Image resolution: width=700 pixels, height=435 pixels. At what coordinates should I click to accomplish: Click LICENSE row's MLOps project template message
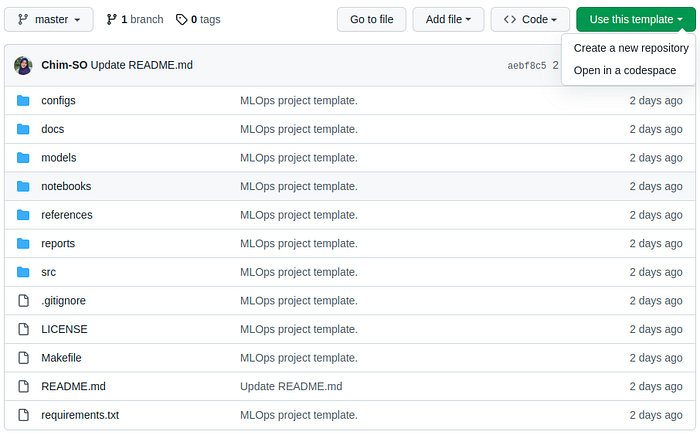point(299,330)
